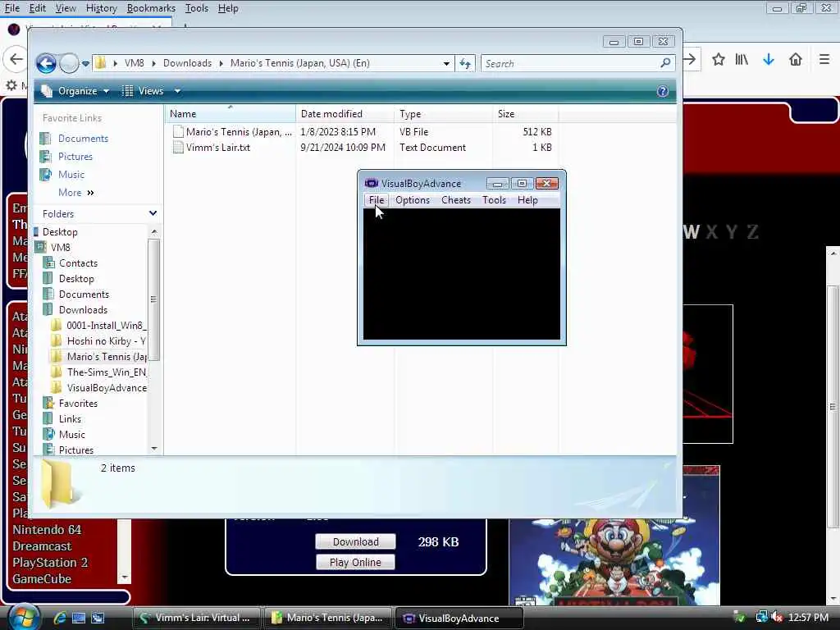The image size is (840, 630).
Task: Select 0001-Install_Win8 folder in tree
Action: click(x=106, y=325)
